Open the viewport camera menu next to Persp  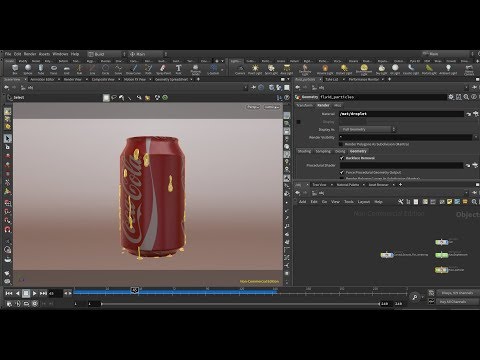coord(272,107)
